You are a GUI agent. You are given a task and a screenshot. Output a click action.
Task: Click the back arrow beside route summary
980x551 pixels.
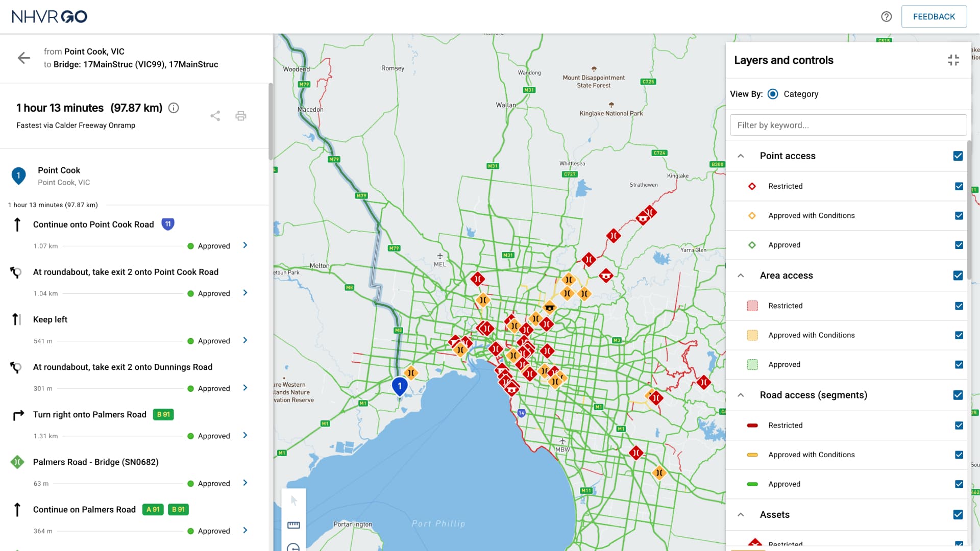click(24, 58)
